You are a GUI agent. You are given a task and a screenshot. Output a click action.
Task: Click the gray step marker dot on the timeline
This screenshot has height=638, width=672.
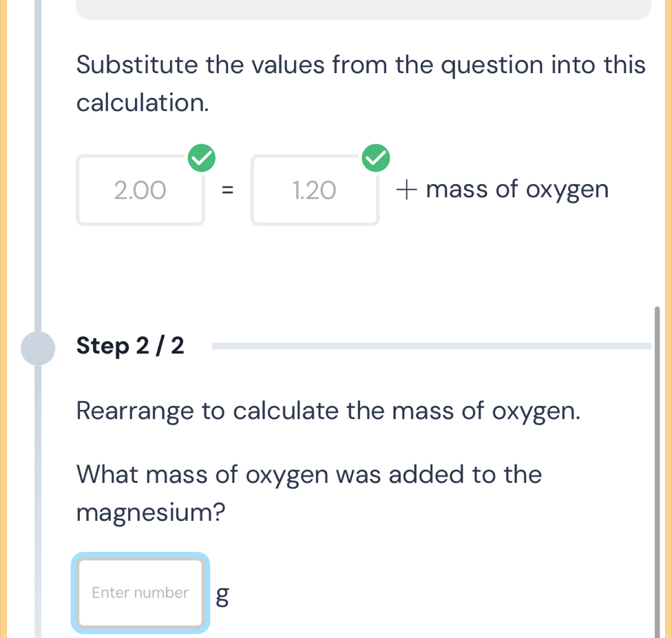point(39,348)
